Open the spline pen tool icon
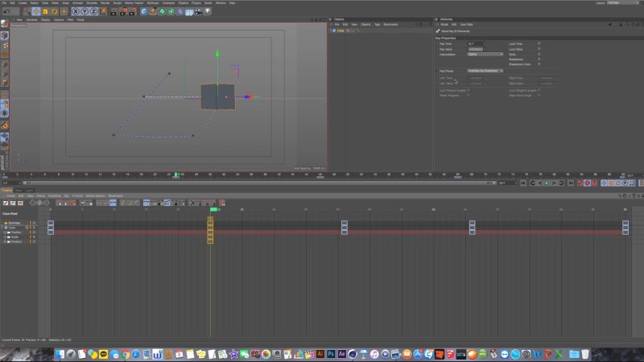644x362 pixels. tap(153, 12)
